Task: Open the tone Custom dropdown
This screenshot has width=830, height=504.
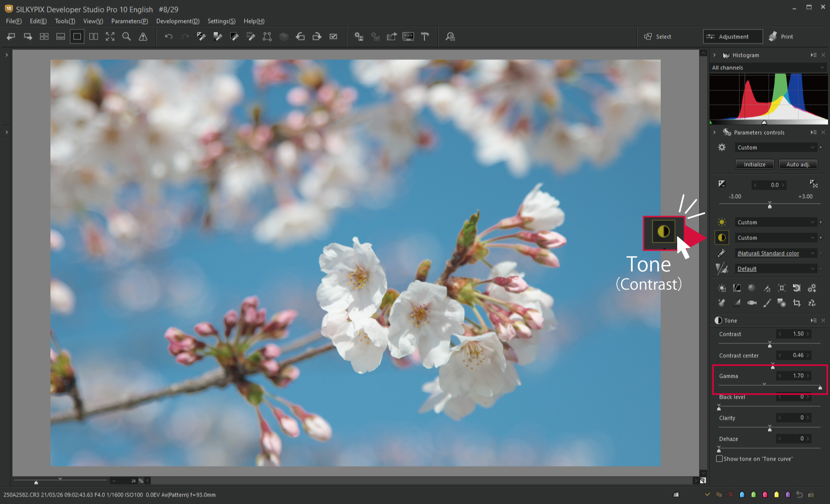Action: coord(776,238)
